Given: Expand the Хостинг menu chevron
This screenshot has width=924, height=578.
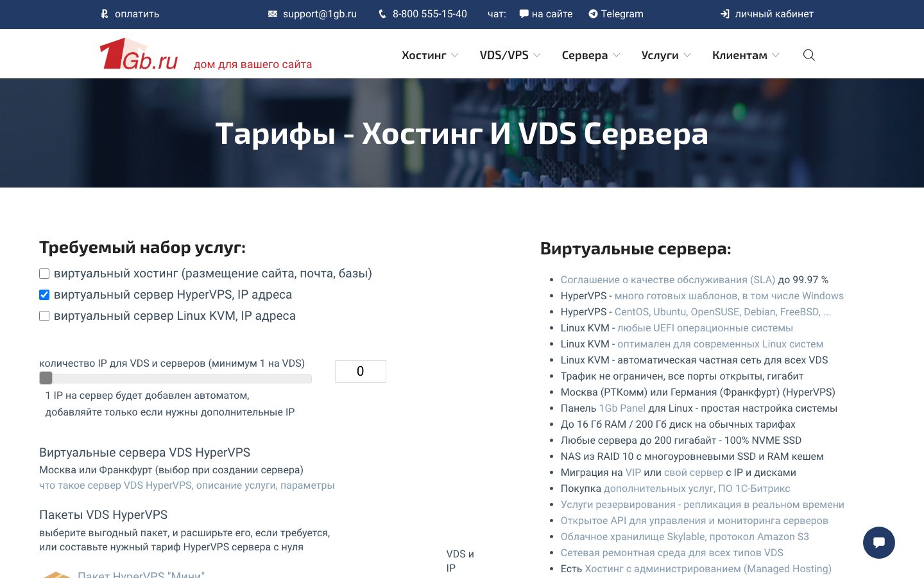Looking at the screenshot, I should pyautogui.click(x=455, y=55).
